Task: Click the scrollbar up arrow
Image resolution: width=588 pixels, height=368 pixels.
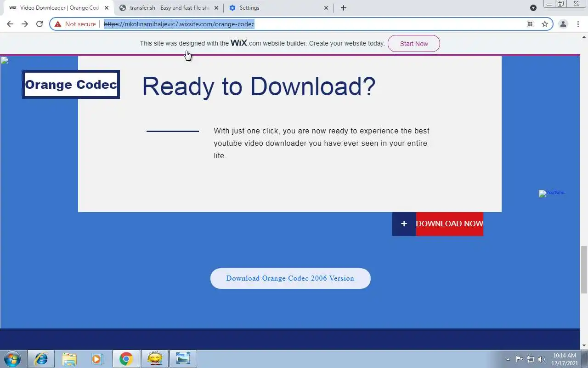Action: point(584,36)
